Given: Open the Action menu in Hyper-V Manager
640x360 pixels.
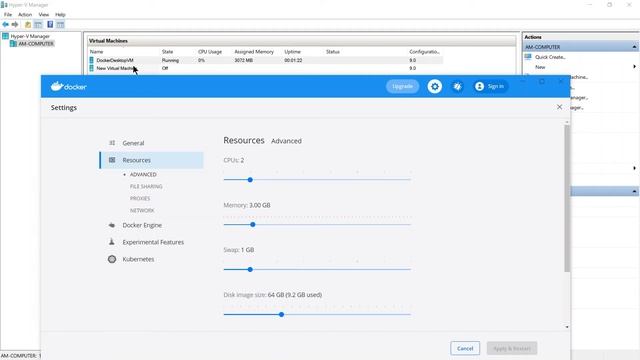Looking at the screenshot, I should [x=25, y=15].
